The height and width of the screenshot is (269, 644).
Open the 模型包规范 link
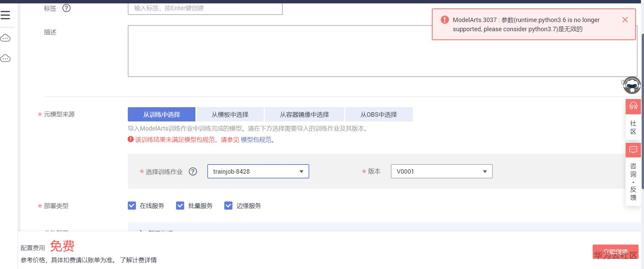click(256, 140)
